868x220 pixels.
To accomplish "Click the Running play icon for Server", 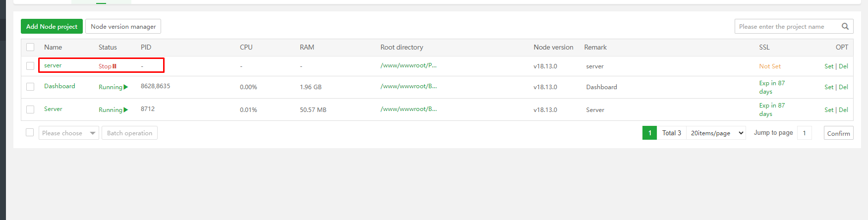I will pyautogui.click(x=126, y=110).
